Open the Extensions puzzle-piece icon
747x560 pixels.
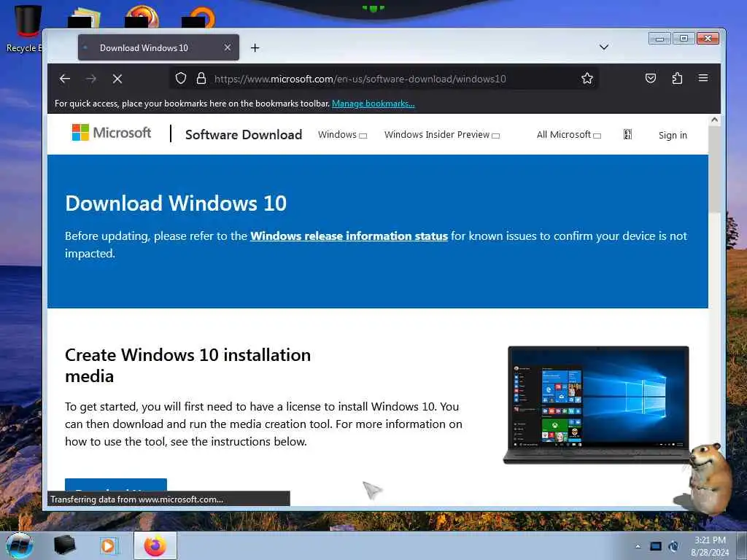point(677,78)
